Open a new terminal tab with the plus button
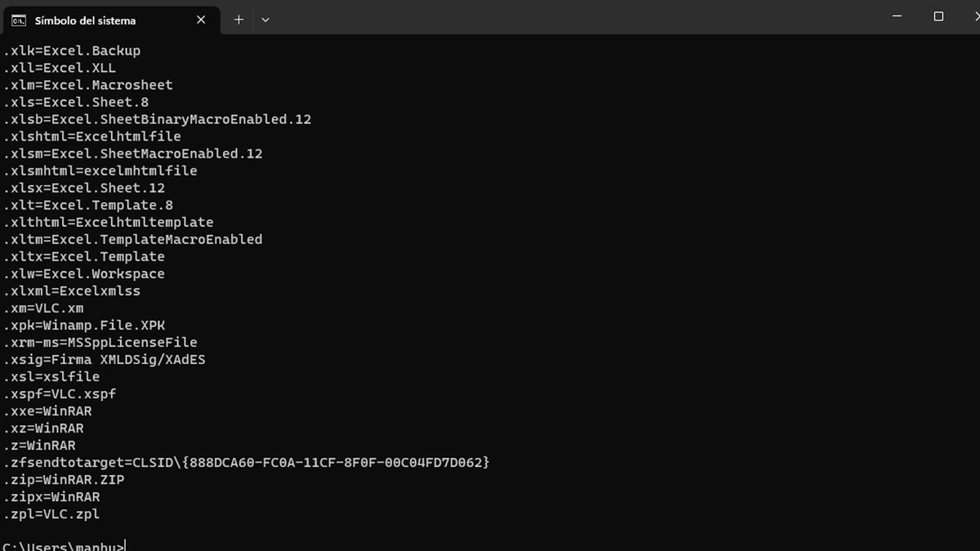This screenshot has height=551, width=980. [238, 18]
